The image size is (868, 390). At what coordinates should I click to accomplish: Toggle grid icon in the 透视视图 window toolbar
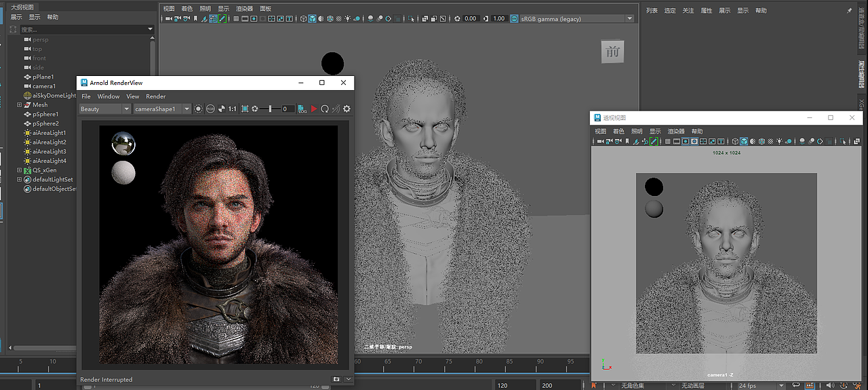[x=667, y=141]
